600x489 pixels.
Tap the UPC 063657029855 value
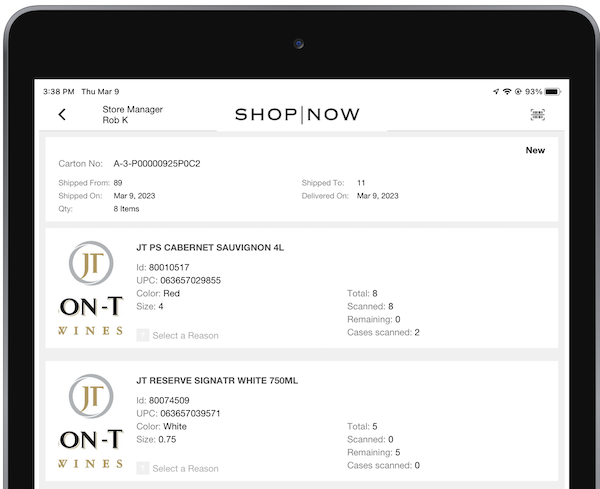tap(191, 280)
